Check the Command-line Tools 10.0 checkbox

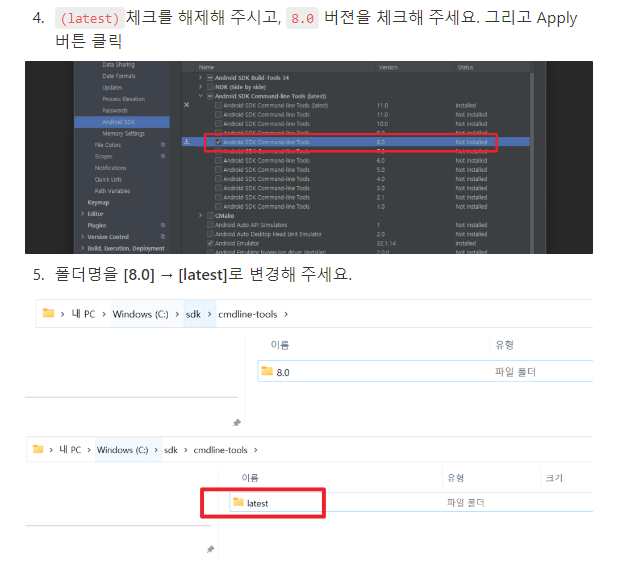[x=218, y=124]
